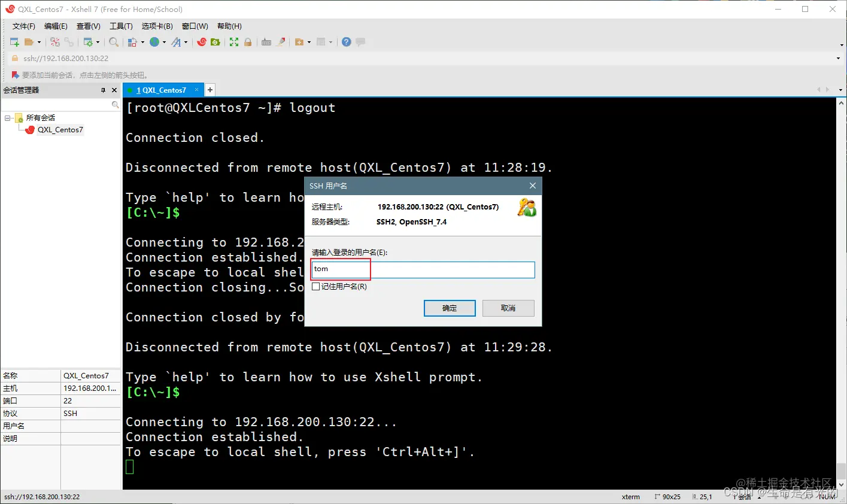847x504 pixels.
Task: Click the 取消 button in SSH dialog
Action: 508,308
